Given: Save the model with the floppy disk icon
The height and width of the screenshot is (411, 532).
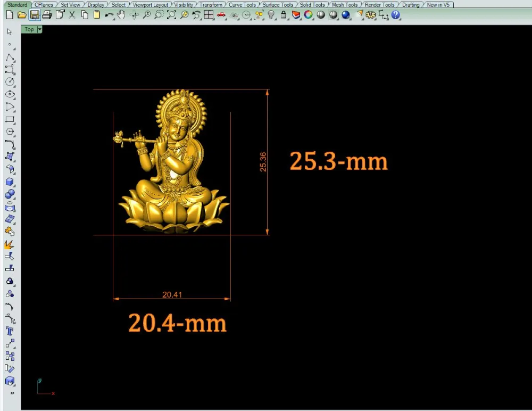Looking at the screenshot, I should point(35,15).
